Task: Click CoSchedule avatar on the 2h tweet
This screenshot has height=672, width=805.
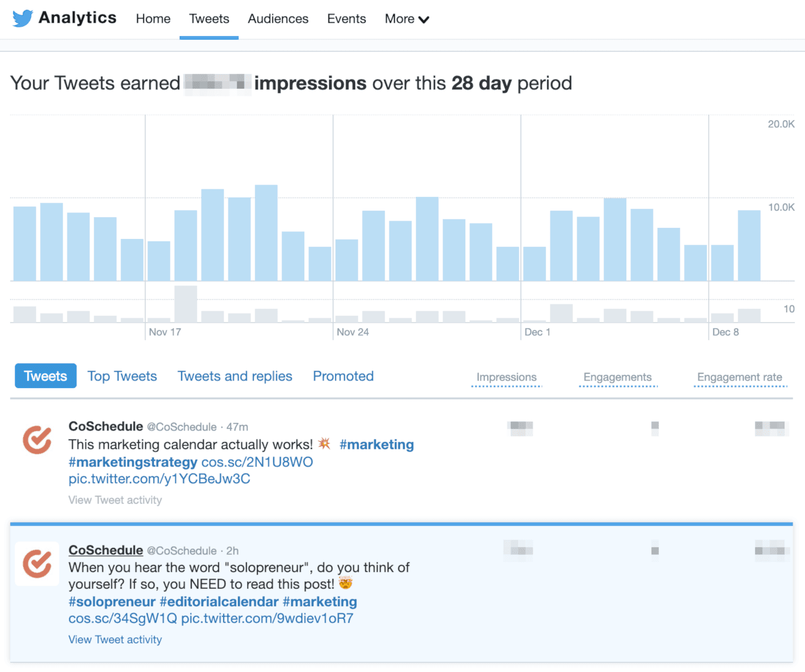Action: coord(37,564)
